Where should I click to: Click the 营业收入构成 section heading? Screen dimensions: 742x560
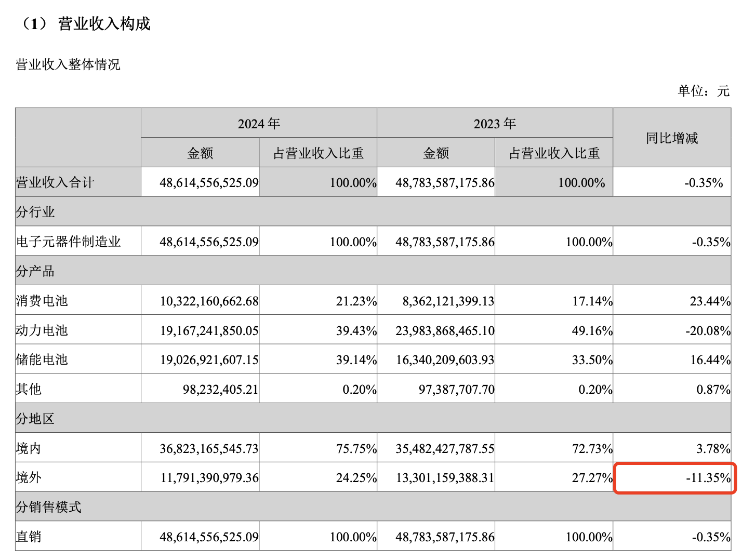click(x=104, y=24)
